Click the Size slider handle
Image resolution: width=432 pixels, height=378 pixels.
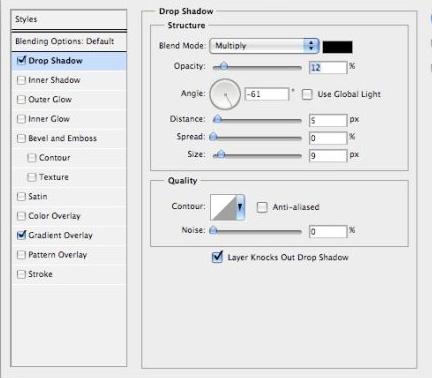(221, 154)
